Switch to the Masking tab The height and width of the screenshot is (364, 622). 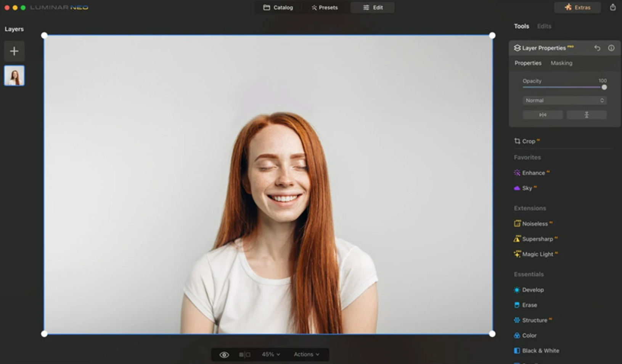click(x=561, y=63)
